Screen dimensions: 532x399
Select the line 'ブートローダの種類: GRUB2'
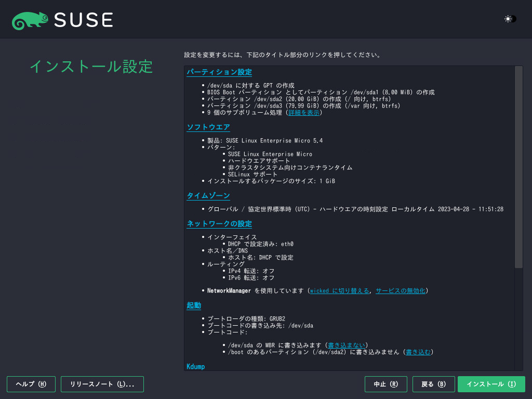(246, 319)
